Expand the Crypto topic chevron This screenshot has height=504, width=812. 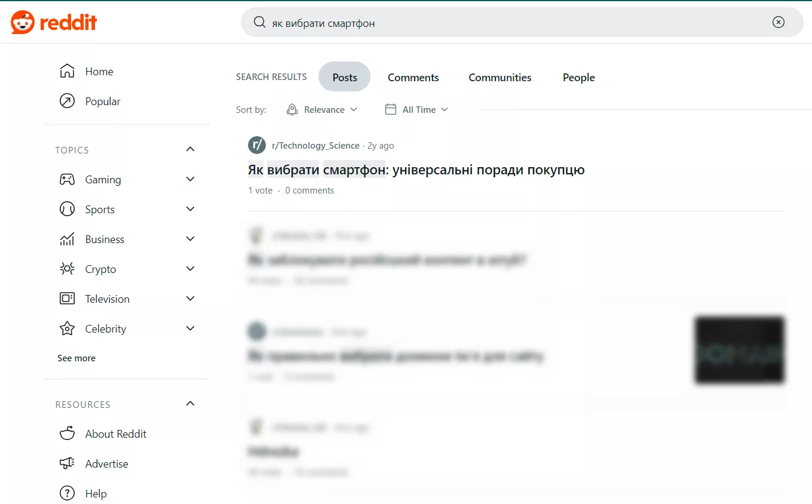point(190,269)
